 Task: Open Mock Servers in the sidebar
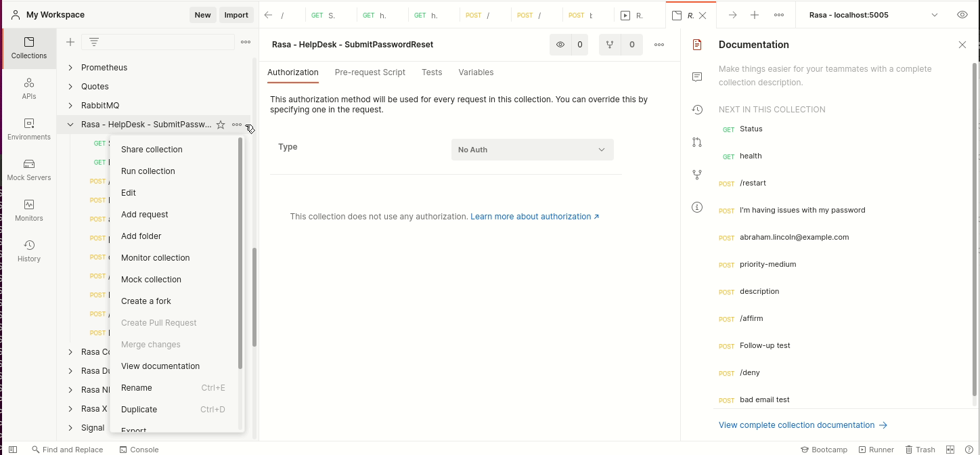click(28, 169)
